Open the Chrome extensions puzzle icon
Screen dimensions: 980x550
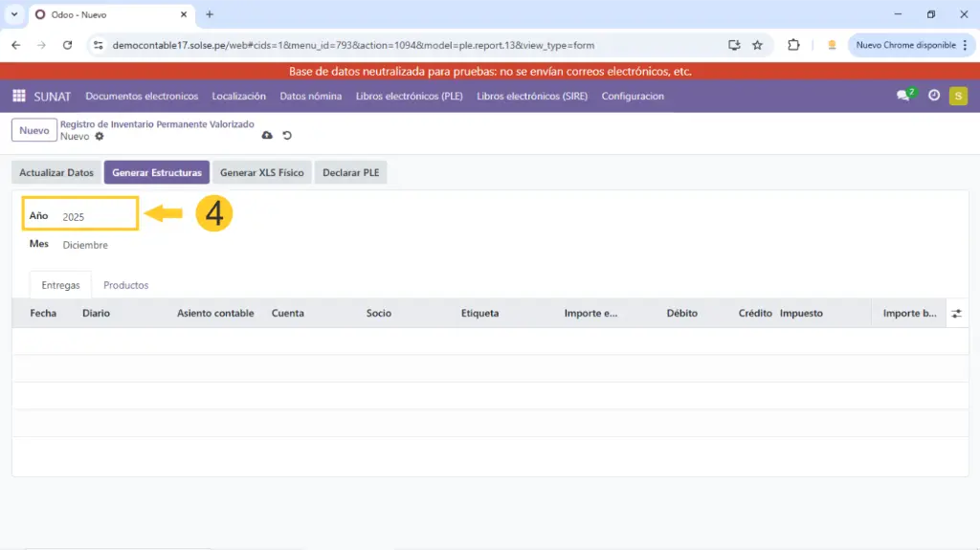pyautogui.click(x=793, y=45)
